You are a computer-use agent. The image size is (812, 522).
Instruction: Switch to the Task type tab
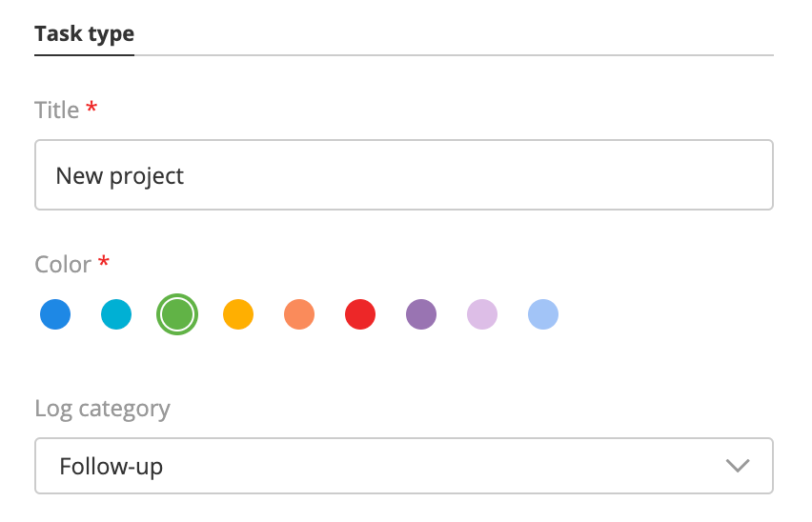pos(84,35)
